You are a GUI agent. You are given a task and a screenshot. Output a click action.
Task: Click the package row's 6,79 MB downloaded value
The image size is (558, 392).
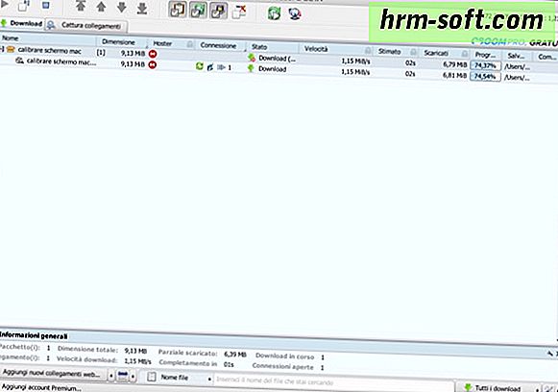pyautogui.click(x=455, y=64)
